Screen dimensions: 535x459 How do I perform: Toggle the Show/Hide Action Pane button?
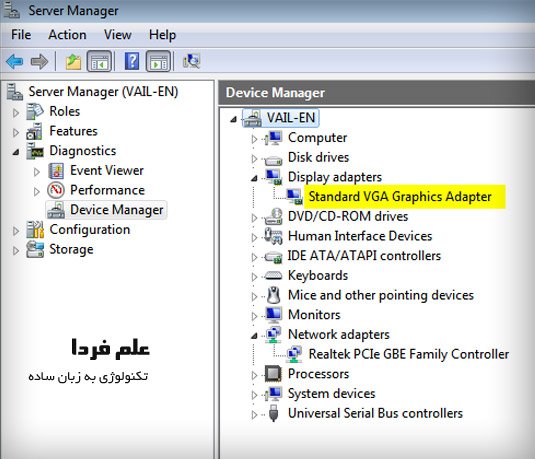158,61
